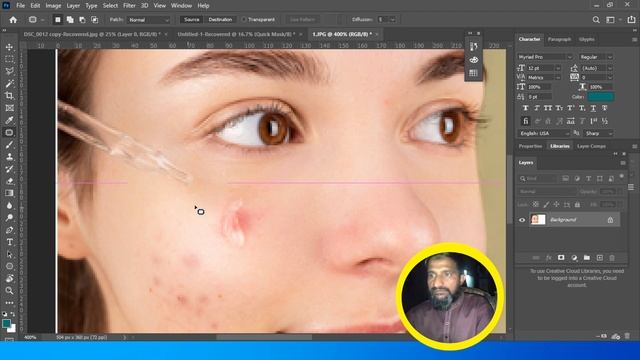Open the Sharp anti-aliasing dropdown
Image resolution: width=640 pixels, height=360 pixels.
[x=599, y=133]
